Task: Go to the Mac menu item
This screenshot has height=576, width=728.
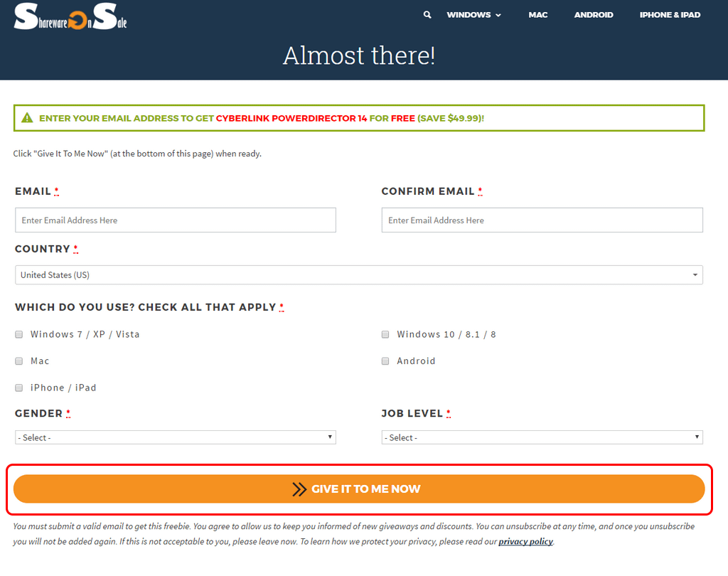Action: [x=537, y=15]
